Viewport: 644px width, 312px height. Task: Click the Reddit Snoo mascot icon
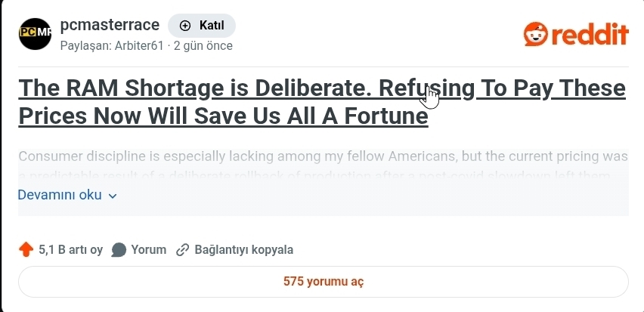point(537,33)
